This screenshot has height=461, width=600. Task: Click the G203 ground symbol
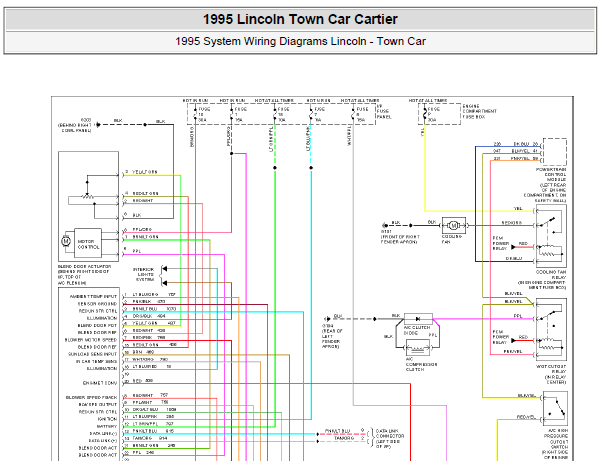(x=98, y=125)
